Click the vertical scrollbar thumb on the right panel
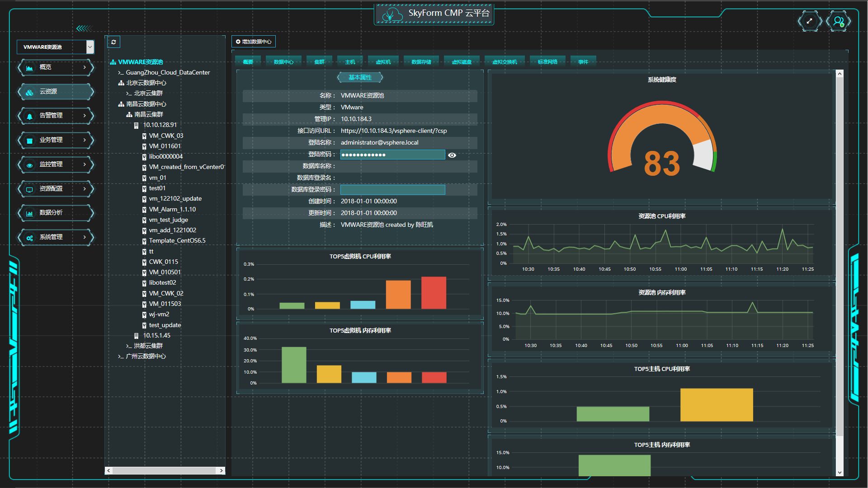This screenshot has width=868, height=488. click(840, 257)
